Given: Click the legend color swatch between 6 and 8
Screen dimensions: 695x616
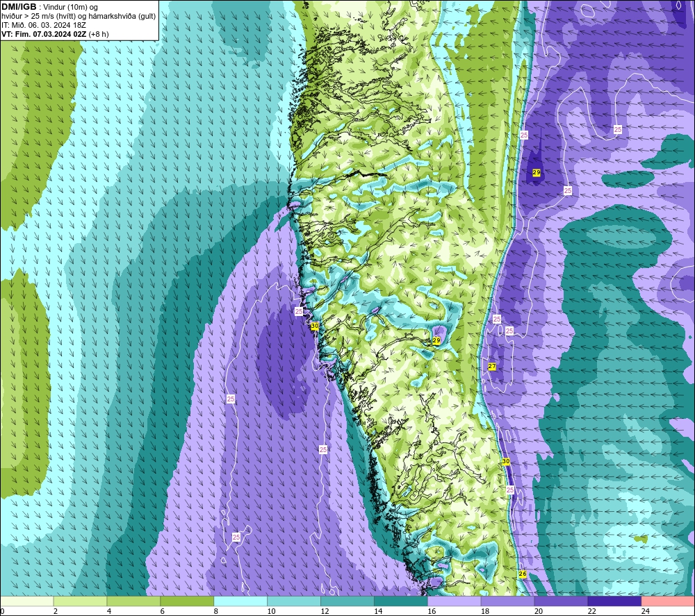Looking at the screenshot, I should [x=187, y=601].
